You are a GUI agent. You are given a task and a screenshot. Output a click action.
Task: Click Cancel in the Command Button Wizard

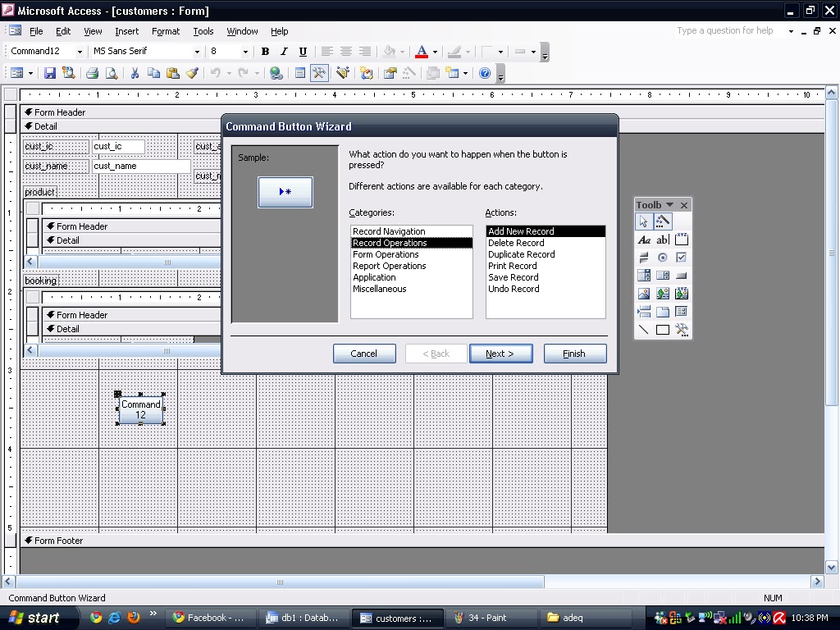click(x=364, y=354)
